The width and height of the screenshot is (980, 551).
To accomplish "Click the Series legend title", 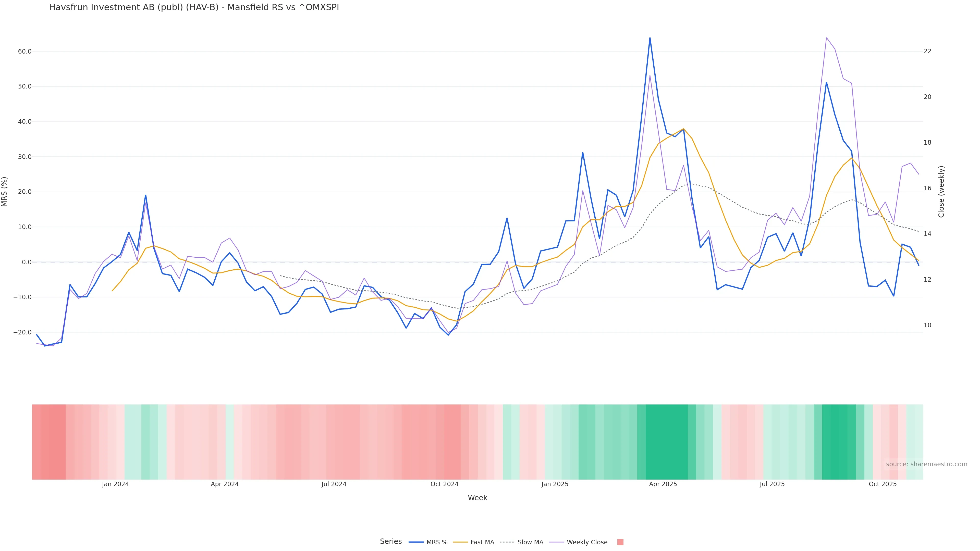I will (x=391, y=542).
